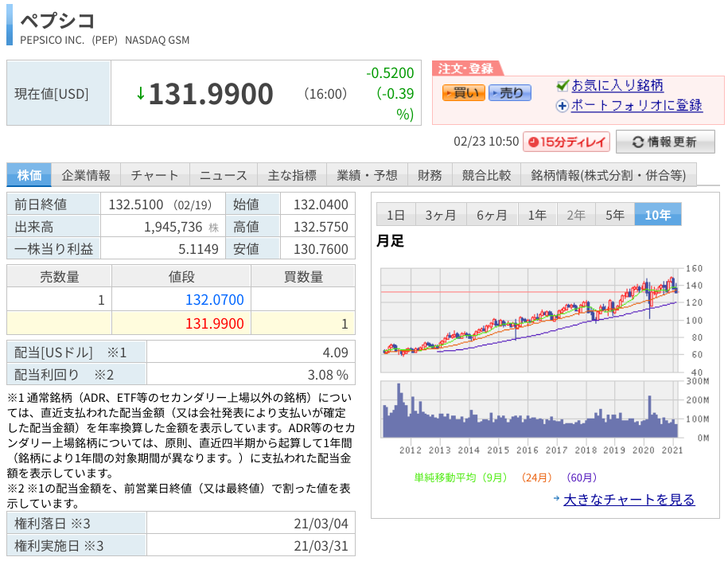Select the 1年 chart range

coord(537,215)
